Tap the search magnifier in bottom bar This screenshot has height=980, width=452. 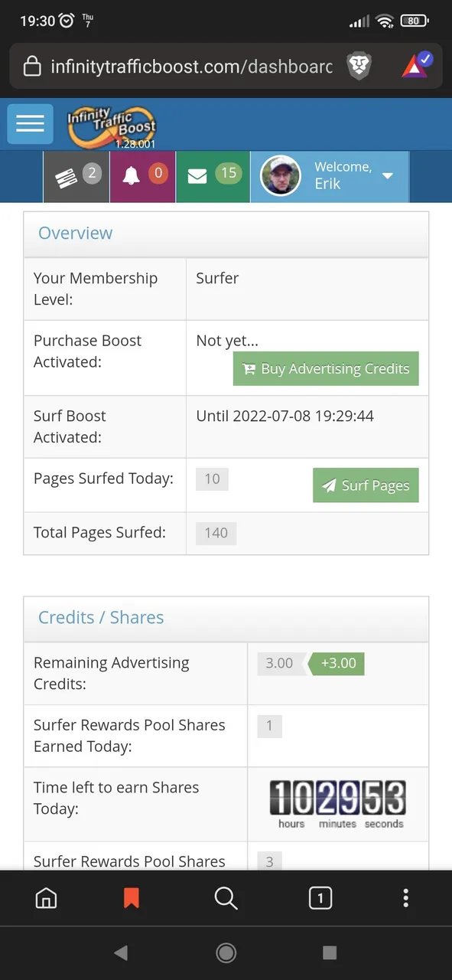pos(226,898)
